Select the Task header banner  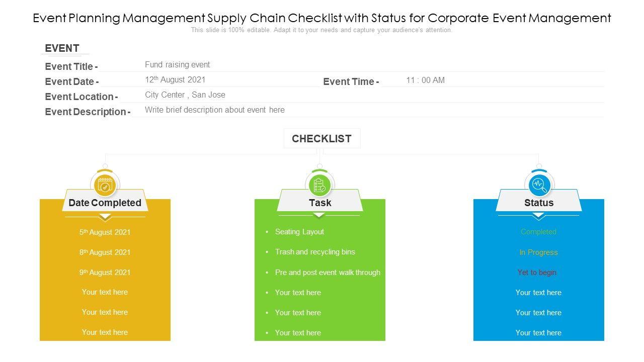[x=320, y=203]
